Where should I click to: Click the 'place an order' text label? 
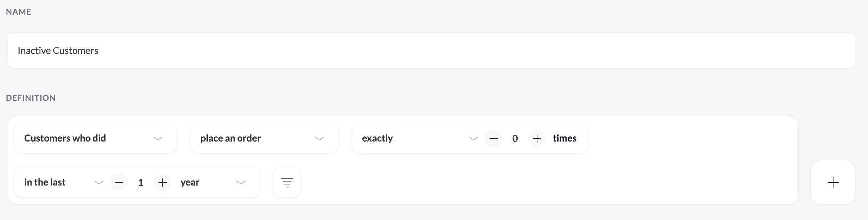tap(230, 138)
